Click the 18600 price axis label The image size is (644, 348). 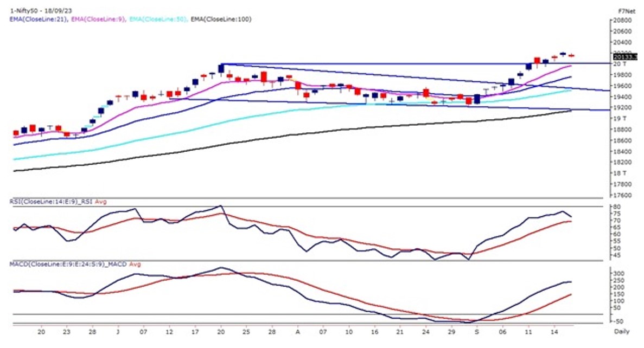(x=623, y=140)
